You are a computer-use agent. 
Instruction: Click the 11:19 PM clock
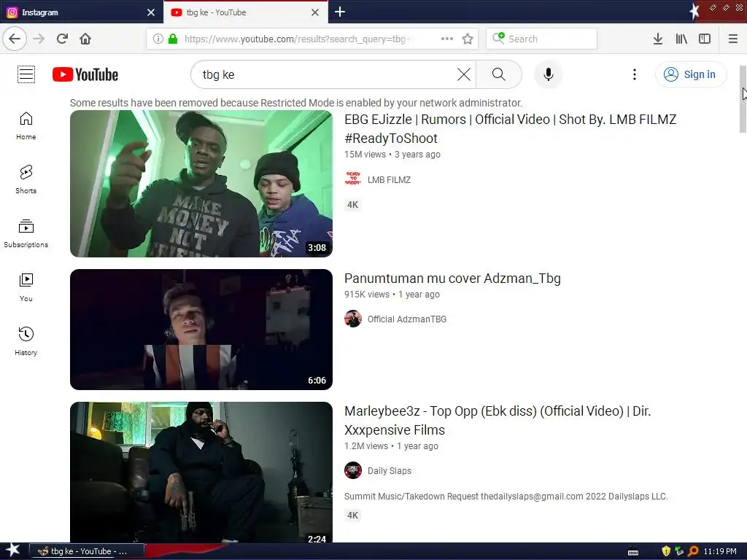[720, 551]
